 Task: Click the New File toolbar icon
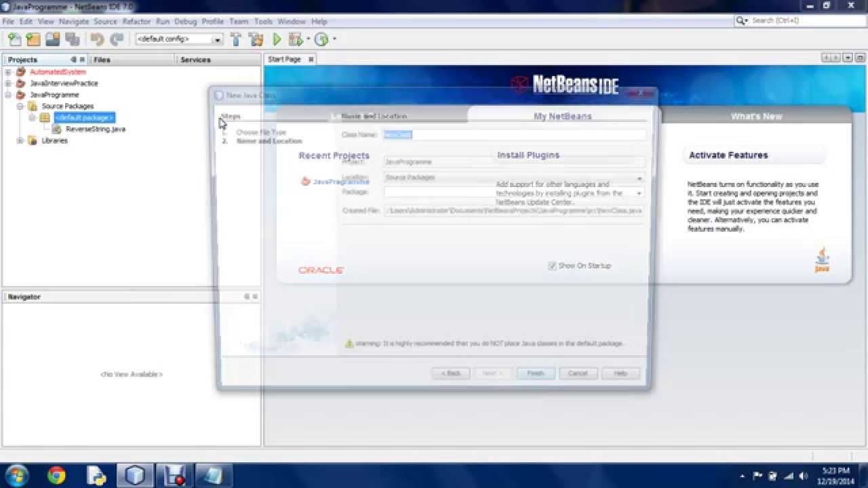coord(15,39)
